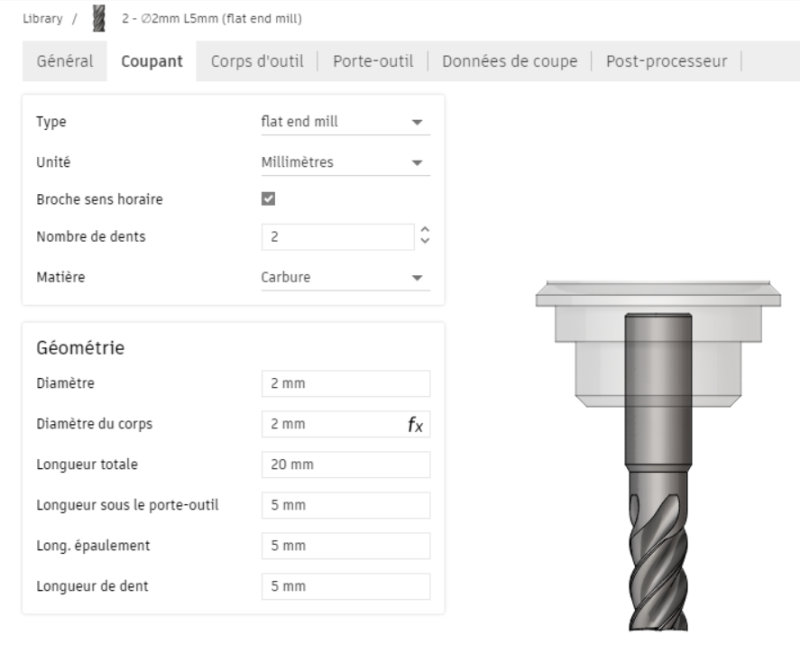
Task: Click the Nombre de dents label
Action: (91, 236)
